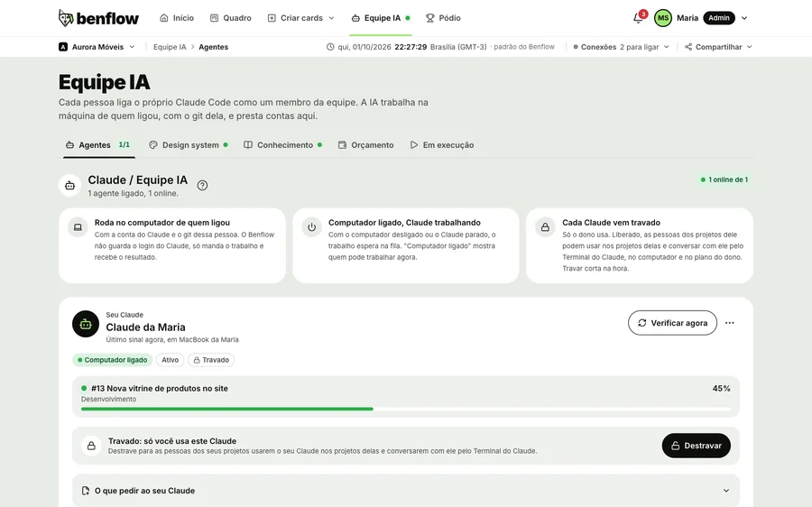The height and width of the screenshot is (507, 812).
Task: Switch to the Design system tab
Action: click(x=189, y=145)
